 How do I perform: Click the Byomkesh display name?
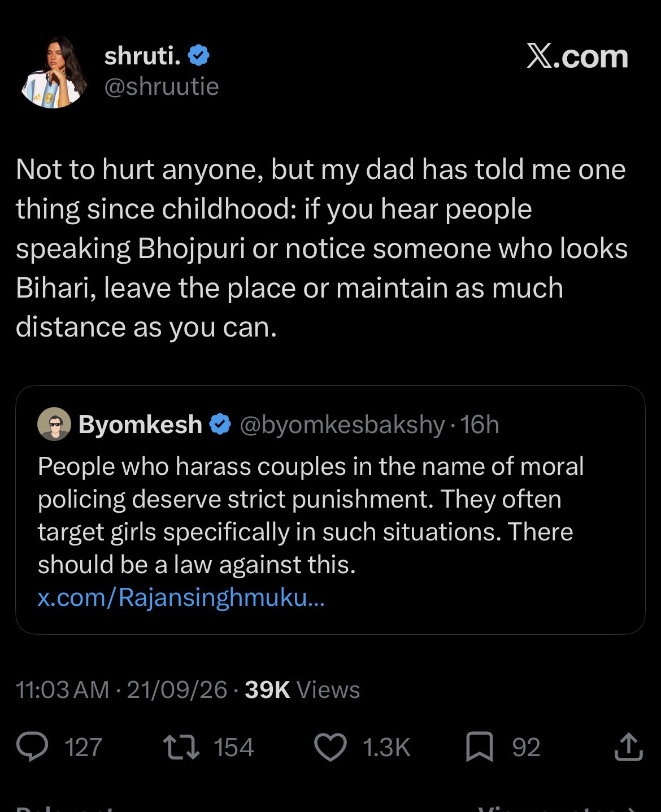coord(140,424)
